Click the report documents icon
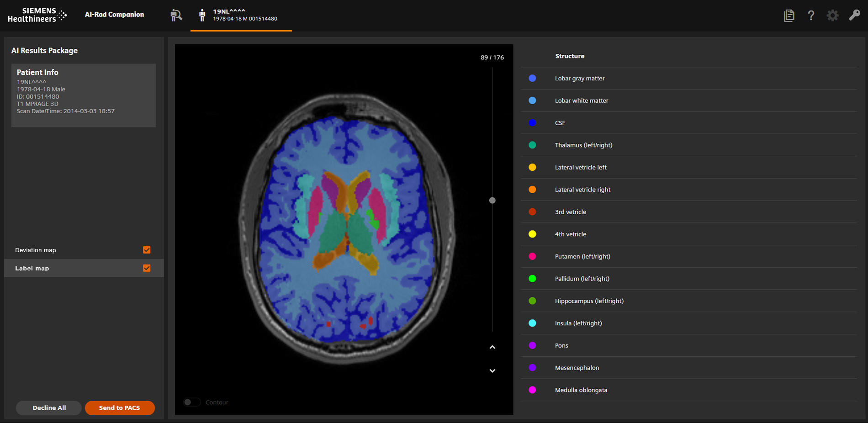 789,15
